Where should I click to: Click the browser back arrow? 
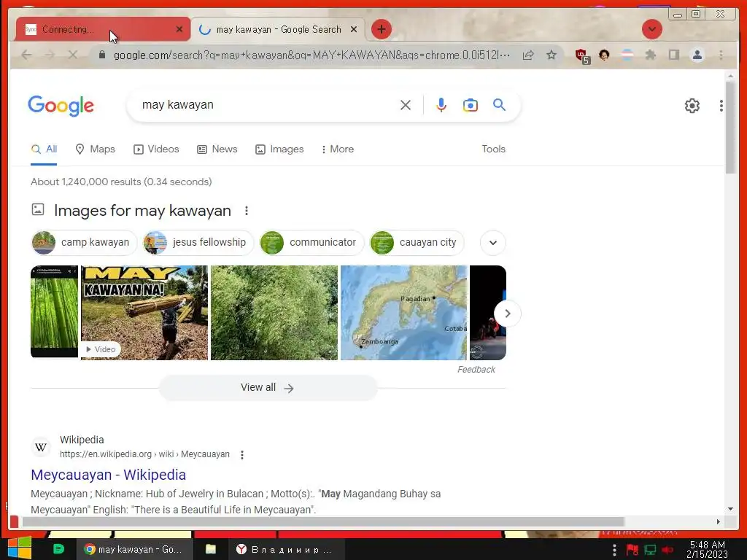tap(27, 55)
